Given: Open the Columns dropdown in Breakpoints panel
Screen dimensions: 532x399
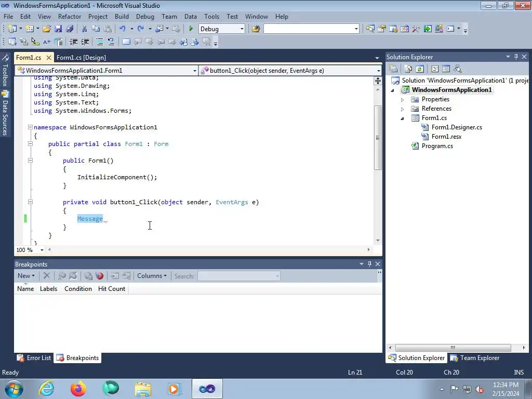Looking at the screenshot, I should pos(152,276).
